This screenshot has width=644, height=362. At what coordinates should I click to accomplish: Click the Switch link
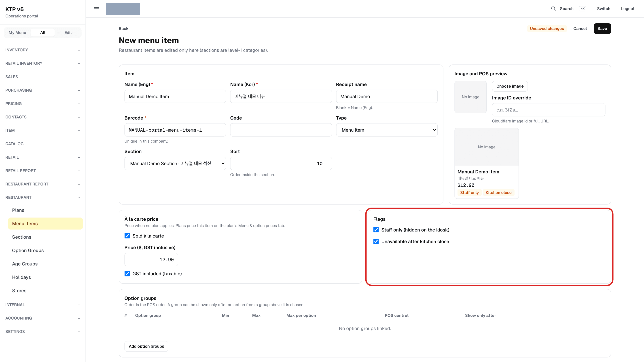click(604, 9)
